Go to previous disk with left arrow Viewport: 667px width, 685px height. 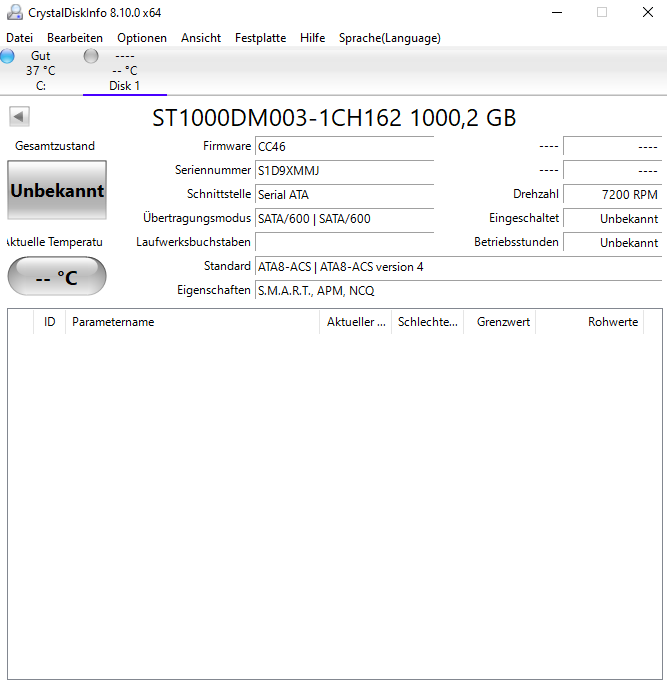coord(19,117)
